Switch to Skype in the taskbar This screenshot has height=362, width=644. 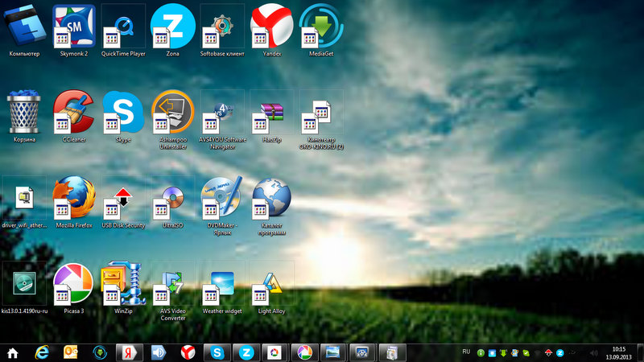pyautogui.click(x=216, y=352)
